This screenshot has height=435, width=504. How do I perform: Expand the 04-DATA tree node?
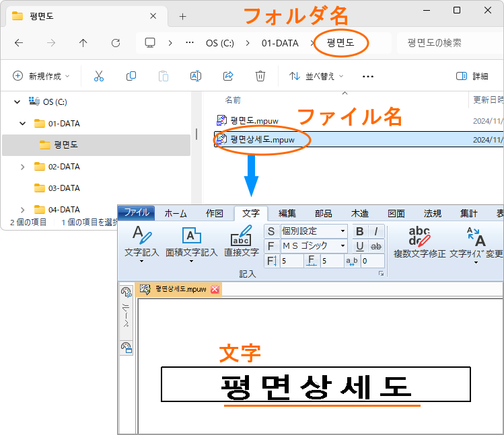click(x=22, y=210)
